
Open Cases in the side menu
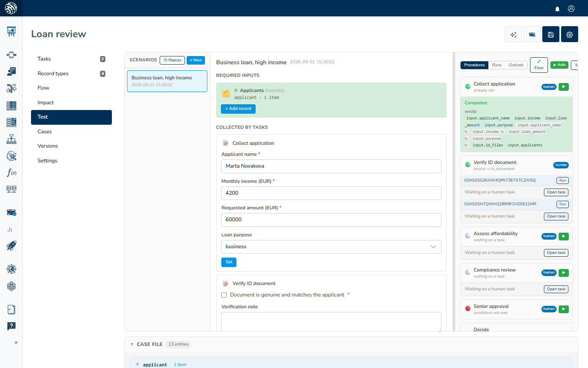71,132
